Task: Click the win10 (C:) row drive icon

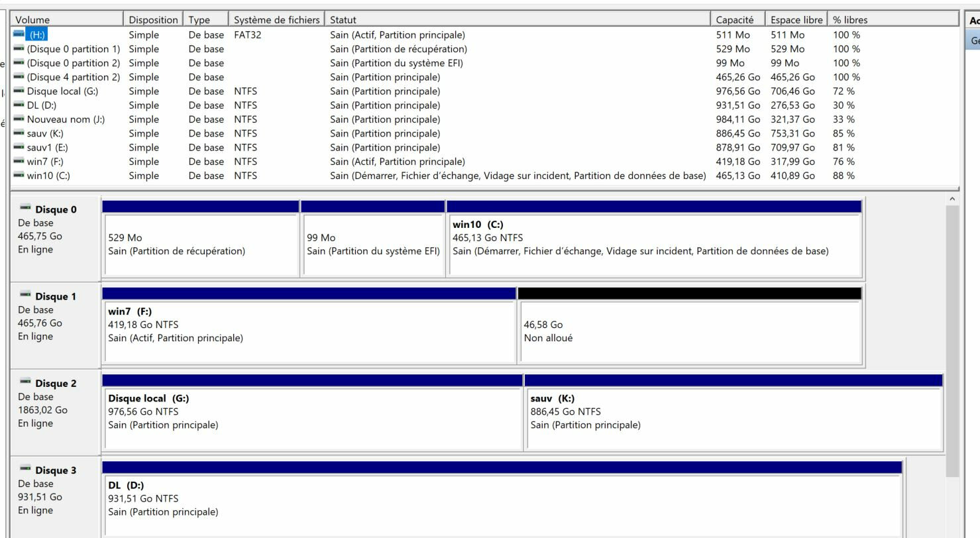Action: coord(19,176)
